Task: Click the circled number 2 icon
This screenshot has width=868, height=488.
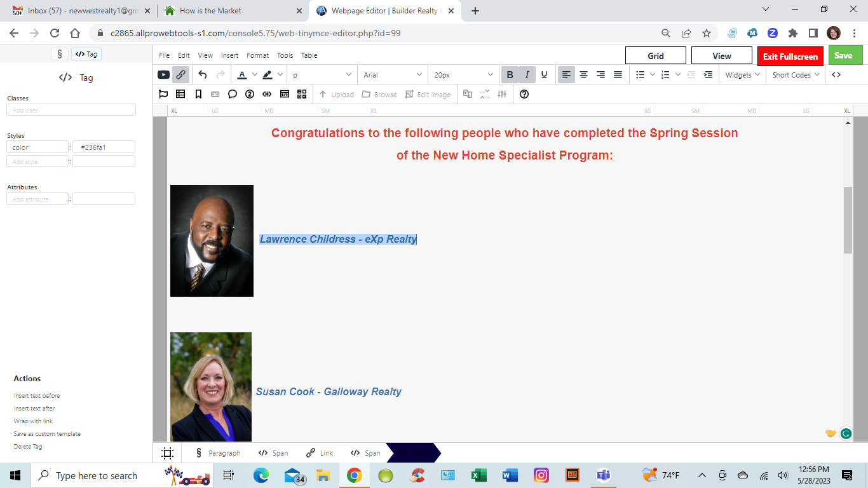Action: pos(250,94)
